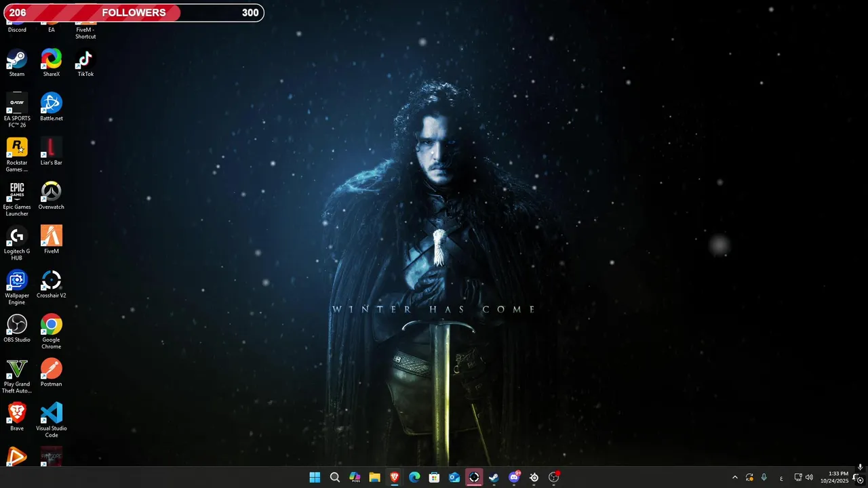Open the network tray icon
This screenshot has height=488, width=868.
coord(798,477)
